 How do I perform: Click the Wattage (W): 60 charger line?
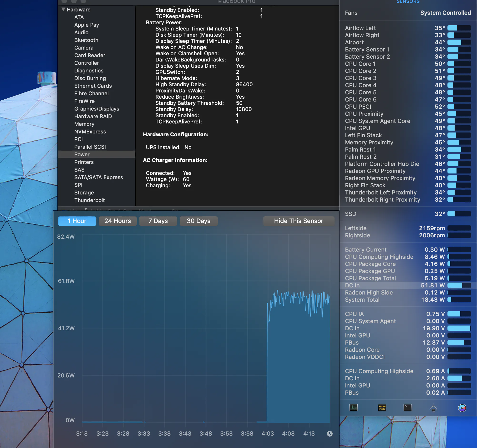(168, 179)
